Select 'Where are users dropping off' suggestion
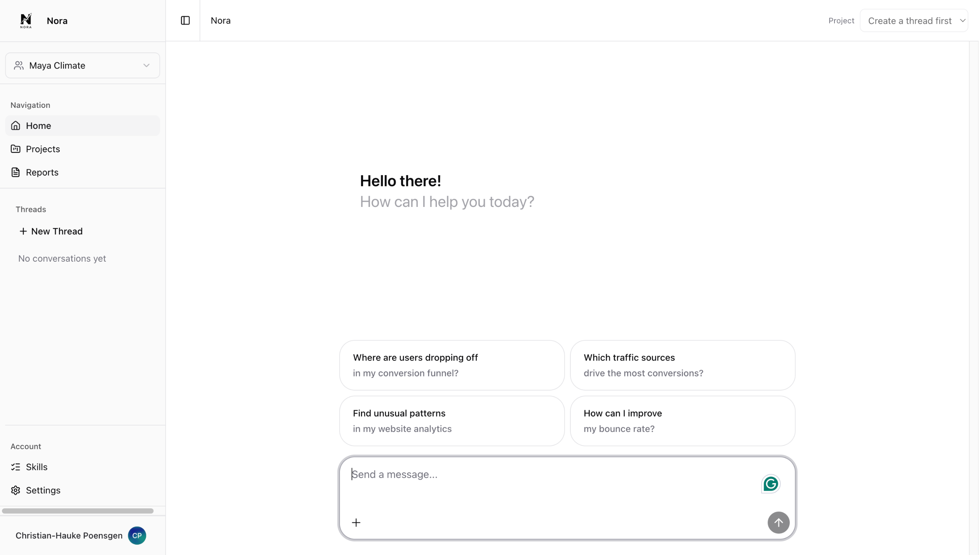 point(452,365)
